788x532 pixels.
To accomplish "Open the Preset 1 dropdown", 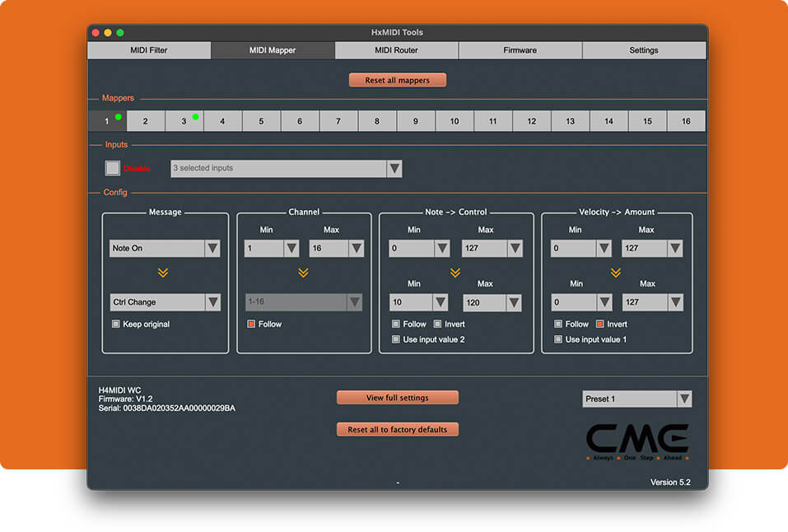I will pyautogui.click(x=636, y=399).
